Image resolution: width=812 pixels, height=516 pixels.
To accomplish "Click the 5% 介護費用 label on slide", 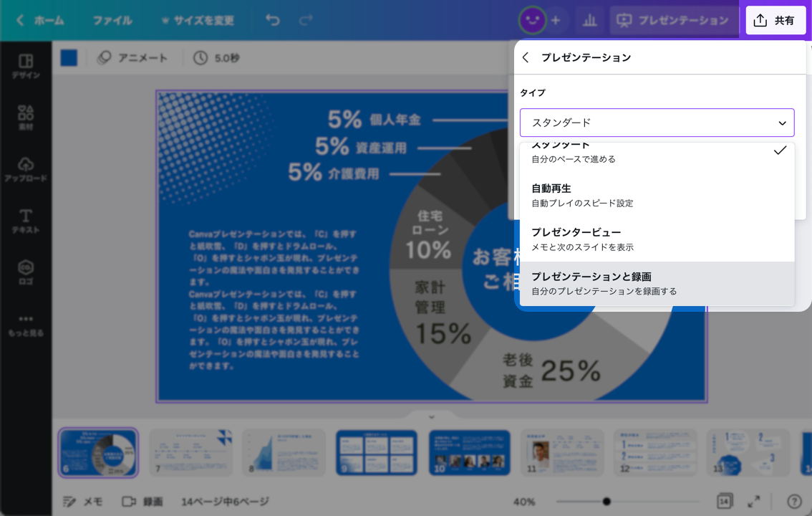I will (x=334, y=173).
